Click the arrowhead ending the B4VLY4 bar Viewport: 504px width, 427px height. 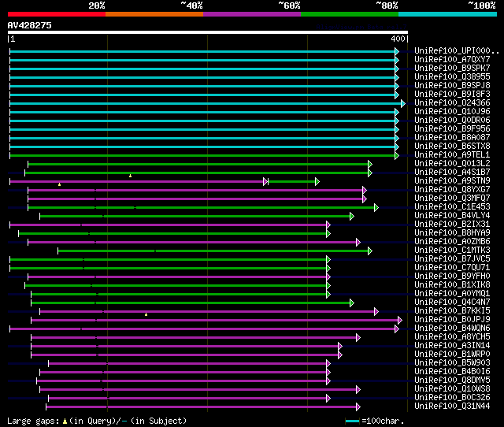[x=352, y=216]
